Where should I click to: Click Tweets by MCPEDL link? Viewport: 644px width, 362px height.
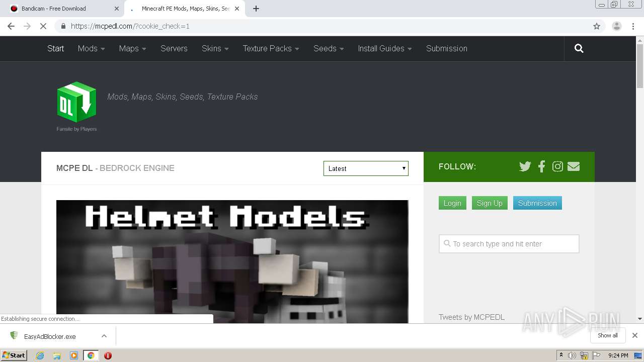(x=471, y=317)
